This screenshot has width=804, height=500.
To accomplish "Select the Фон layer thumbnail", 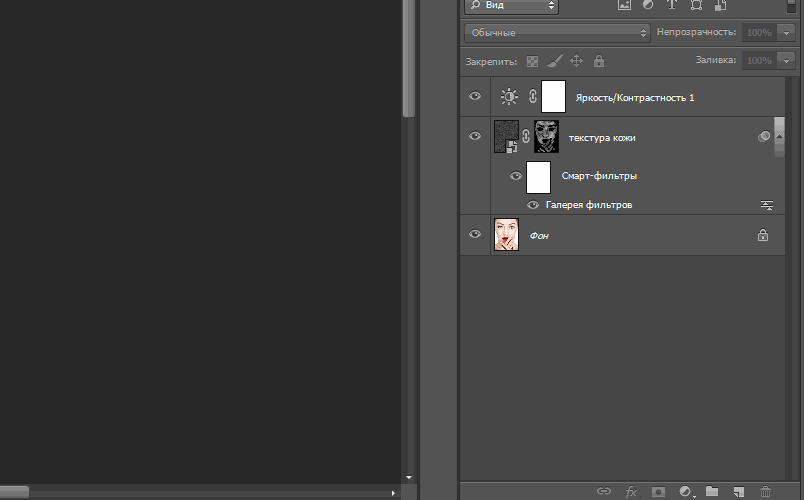I will (x=507, y=235).
